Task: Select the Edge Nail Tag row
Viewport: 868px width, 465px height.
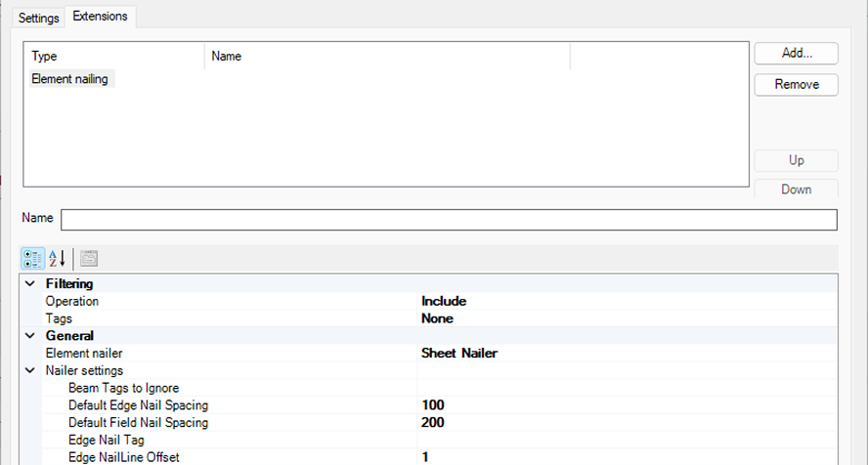Action: pyautogui.click(x=440, y=441)
